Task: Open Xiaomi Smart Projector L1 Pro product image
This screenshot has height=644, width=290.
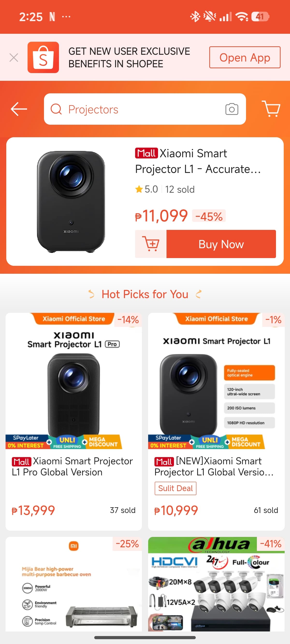Action: [x=74, y=381]
